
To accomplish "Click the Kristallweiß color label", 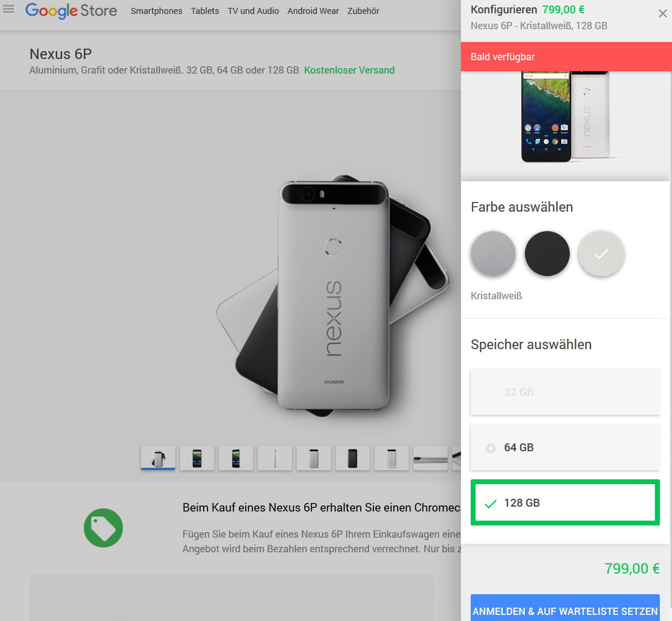I will pos(496,296).
